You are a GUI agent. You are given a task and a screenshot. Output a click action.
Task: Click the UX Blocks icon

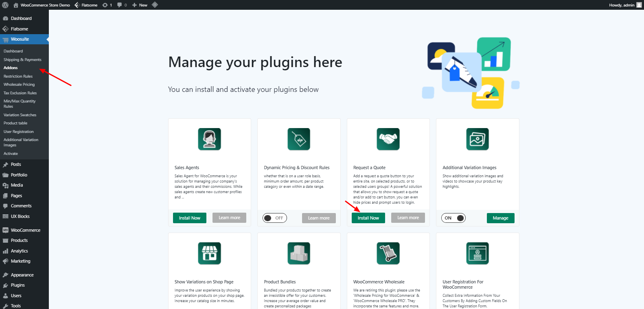point(5,217)
